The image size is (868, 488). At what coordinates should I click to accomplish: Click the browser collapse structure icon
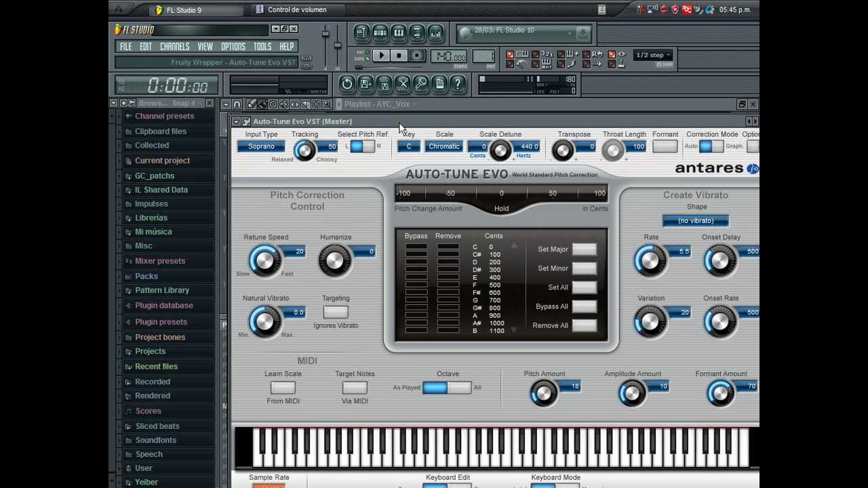(123, 103)
